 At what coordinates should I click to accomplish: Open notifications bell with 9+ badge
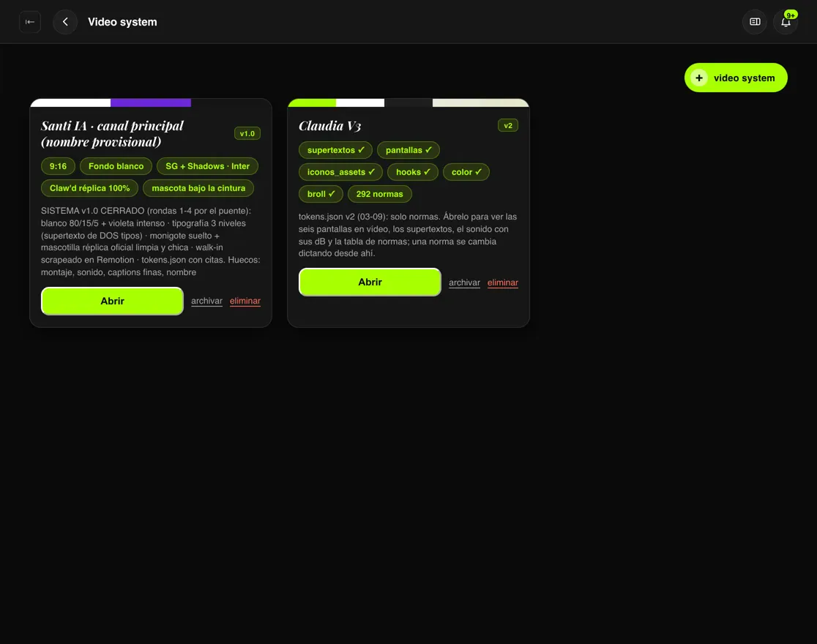click(x=786, y=22)
